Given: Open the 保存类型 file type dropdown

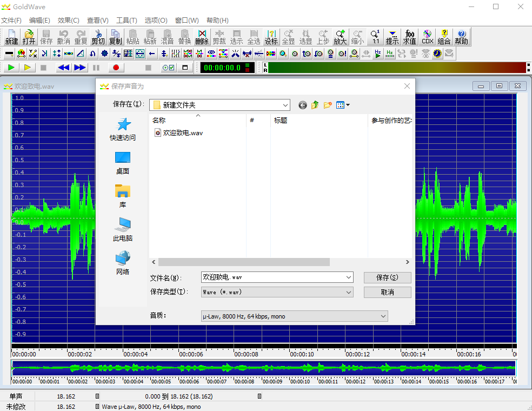Looking at the screenshot, I should [348, 292].
